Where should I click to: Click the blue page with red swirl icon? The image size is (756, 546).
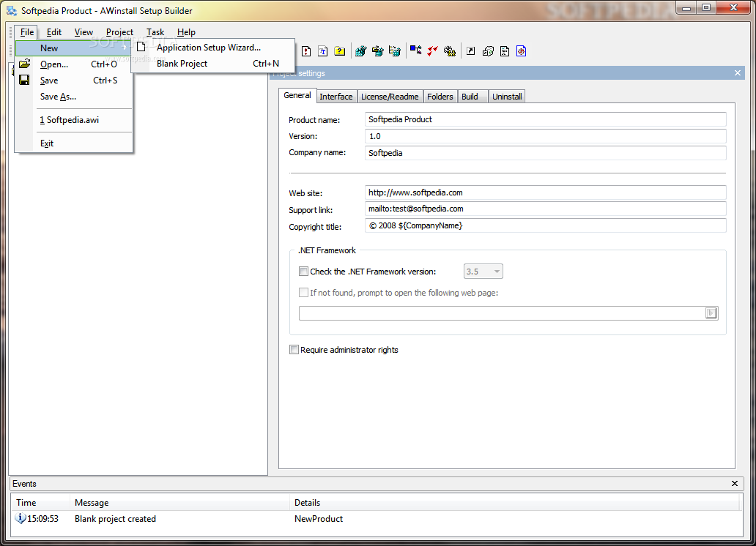click(521, 51)
